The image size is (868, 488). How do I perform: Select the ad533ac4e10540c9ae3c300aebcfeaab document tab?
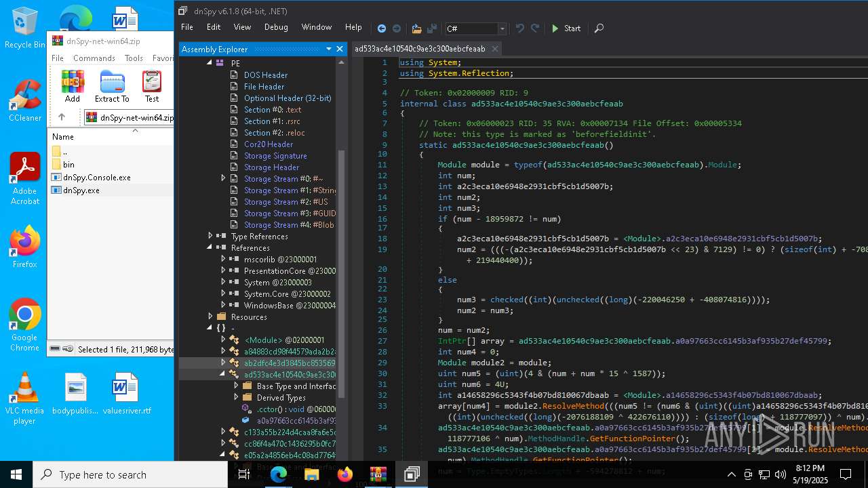pyautogui.click(x=420, y=49)
